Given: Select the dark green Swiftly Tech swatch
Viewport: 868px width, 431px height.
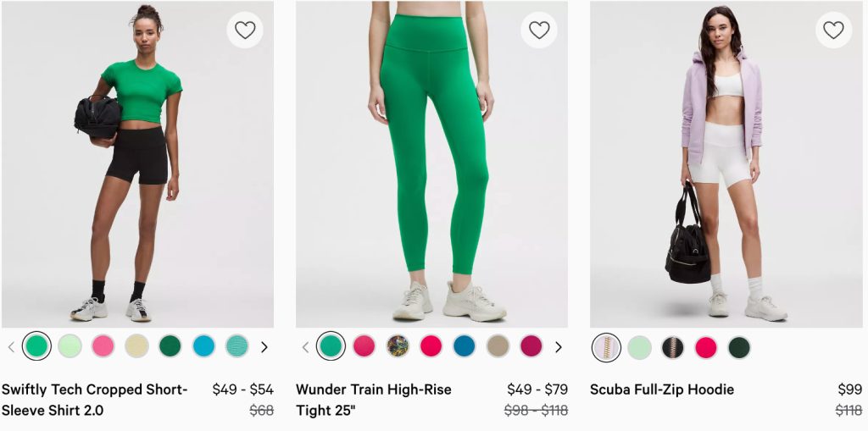Looking at the screenshot, I should pos(170,346).
